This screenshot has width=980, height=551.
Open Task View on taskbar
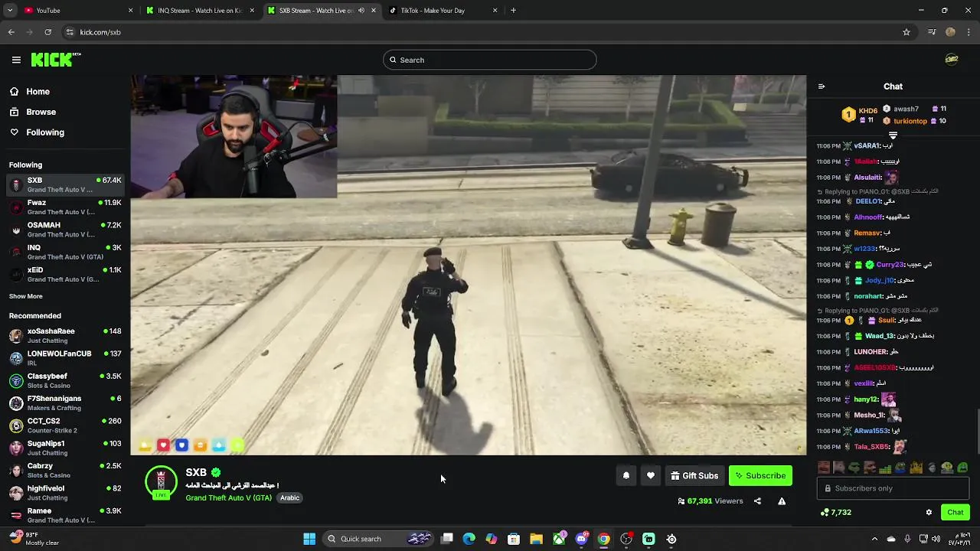click(447, 539)
